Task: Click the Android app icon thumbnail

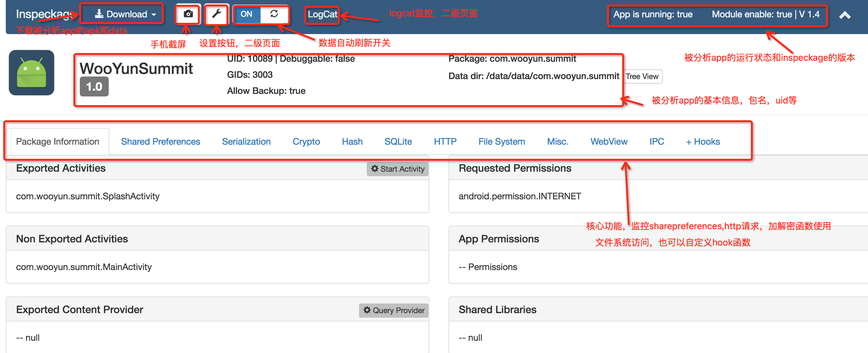Action: pyautogui.click(x=31, y=73)
